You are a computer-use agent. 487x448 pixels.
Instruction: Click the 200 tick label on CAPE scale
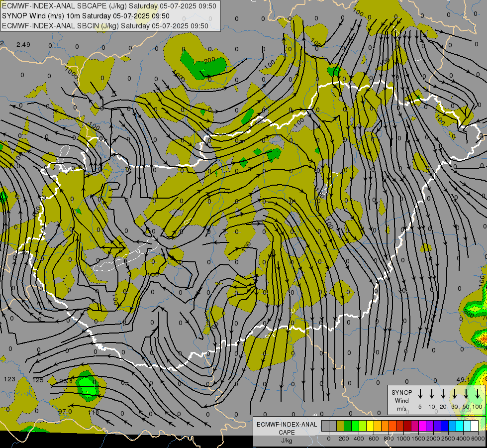click(344, 439)
